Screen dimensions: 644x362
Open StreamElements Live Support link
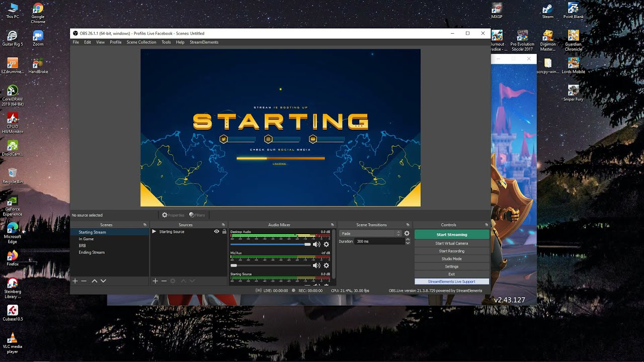pos(452,282)
